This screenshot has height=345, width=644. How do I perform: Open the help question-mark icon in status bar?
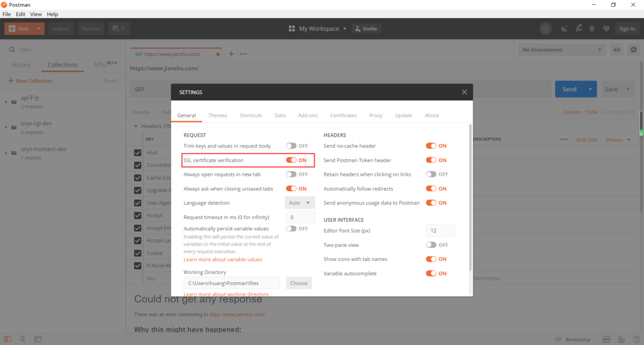637,339
